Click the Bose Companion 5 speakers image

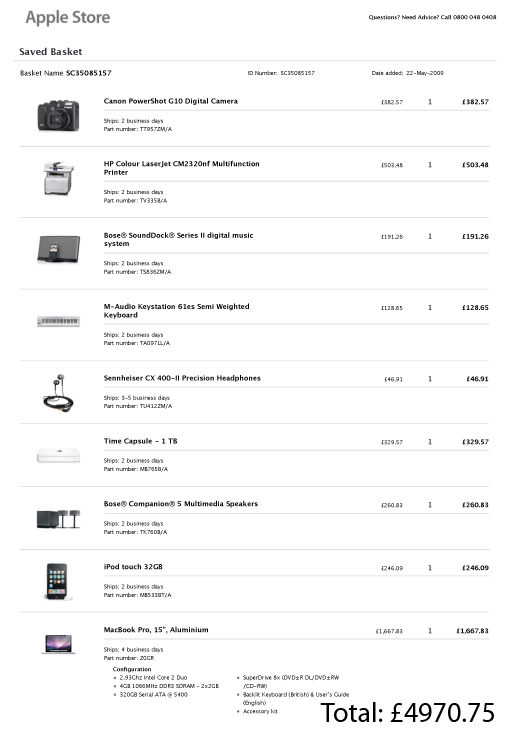tap(59, 519)
